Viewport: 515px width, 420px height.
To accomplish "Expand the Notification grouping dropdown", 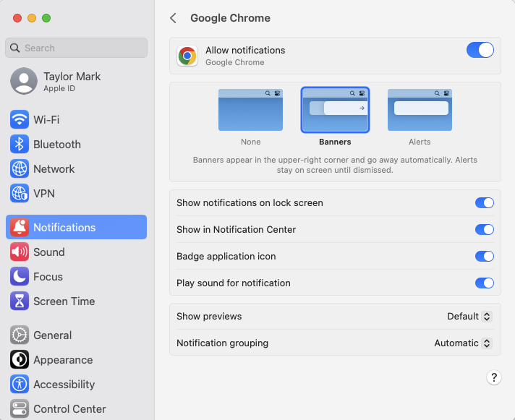I will 463,343.
